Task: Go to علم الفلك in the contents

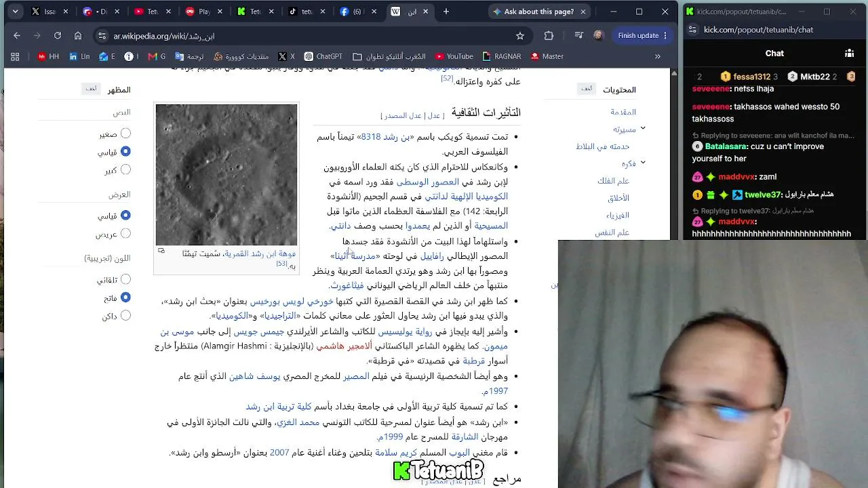Action: (613, 181)
